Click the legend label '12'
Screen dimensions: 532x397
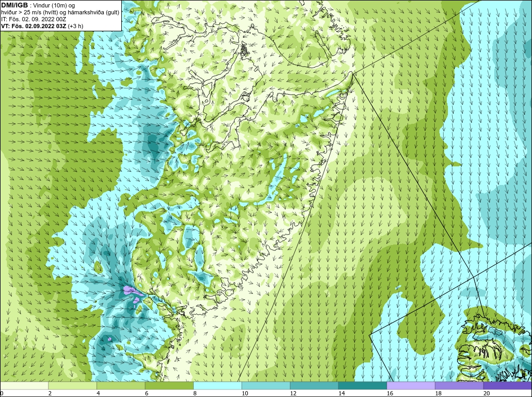(x=293, y=393)
